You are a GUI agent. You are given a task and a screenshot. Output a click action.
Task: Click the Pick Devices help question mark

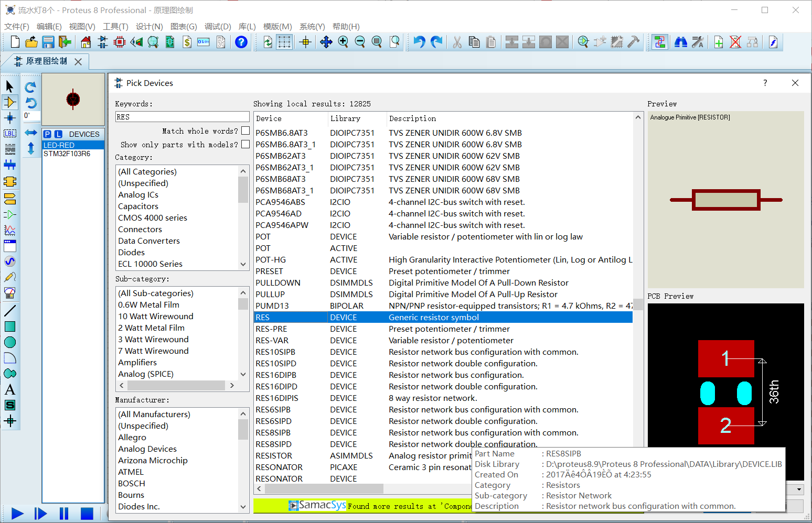pyautogui.click(x=765, y=83)
